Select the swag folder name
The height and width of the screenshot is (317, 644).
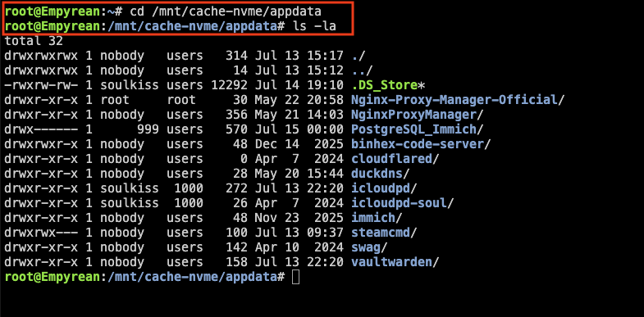(x=366, y=247)
